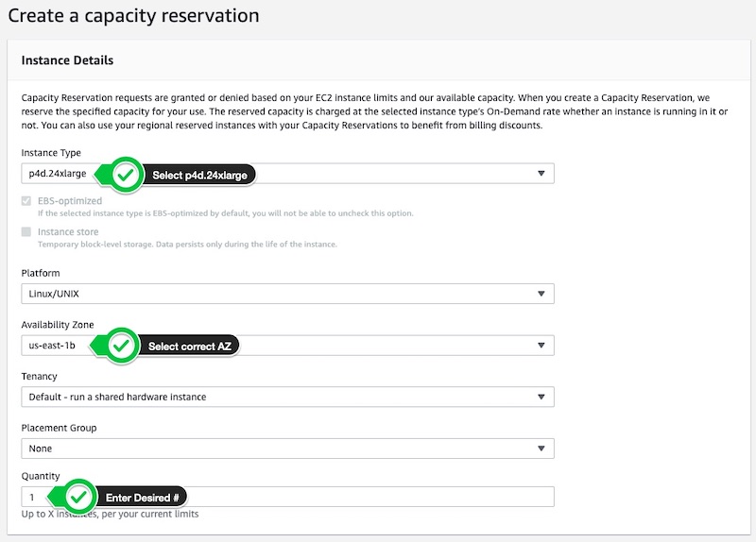Image resolution: width=756 pixels, height=542 pixels.
Task: Click the Placement Group field label
Action: 59,428
